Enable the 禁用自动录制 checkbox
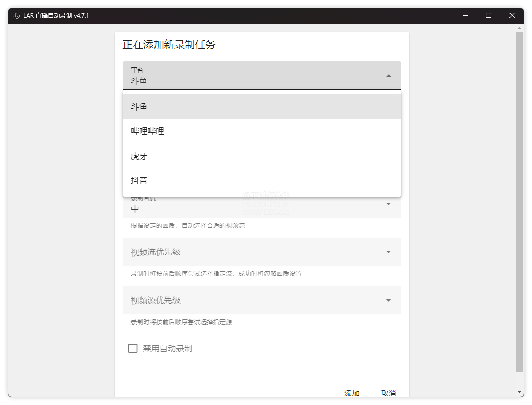This screenshot has height=405, width=532. (x=132, y=348)
